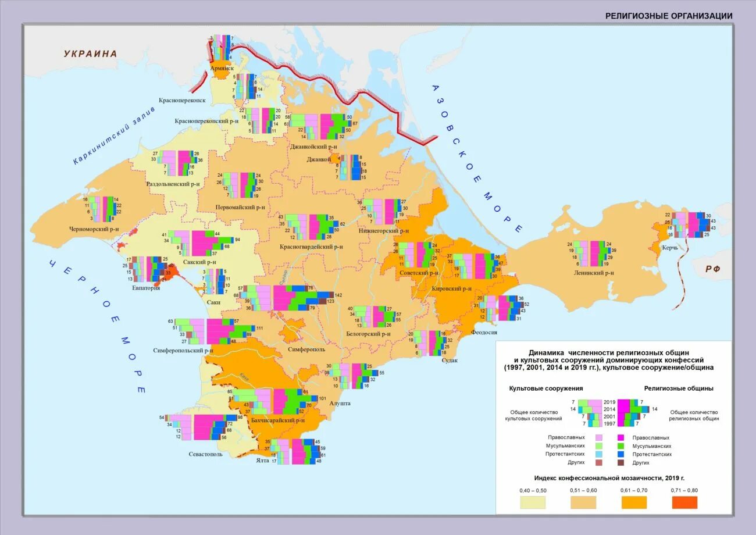Screen dimensions: 756x535
Task: Select the 'Евпатория' city label
Action: (x=146, y=287)
